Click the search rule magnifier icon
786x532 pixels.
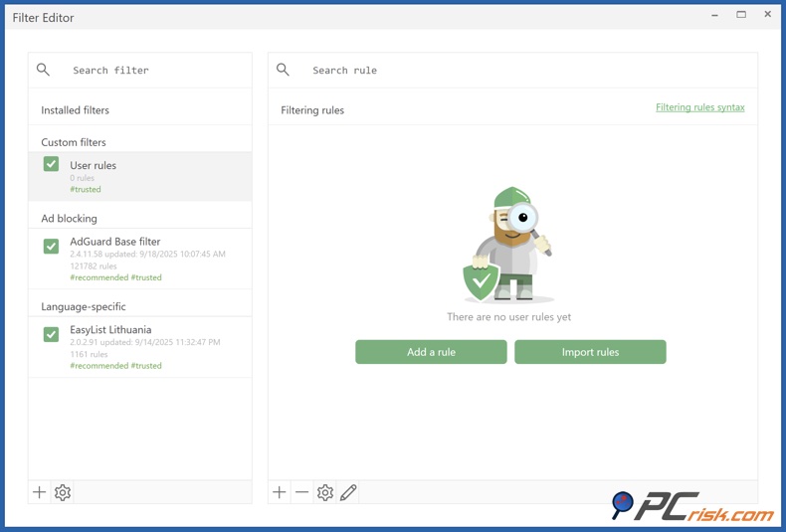pos(284,70)
